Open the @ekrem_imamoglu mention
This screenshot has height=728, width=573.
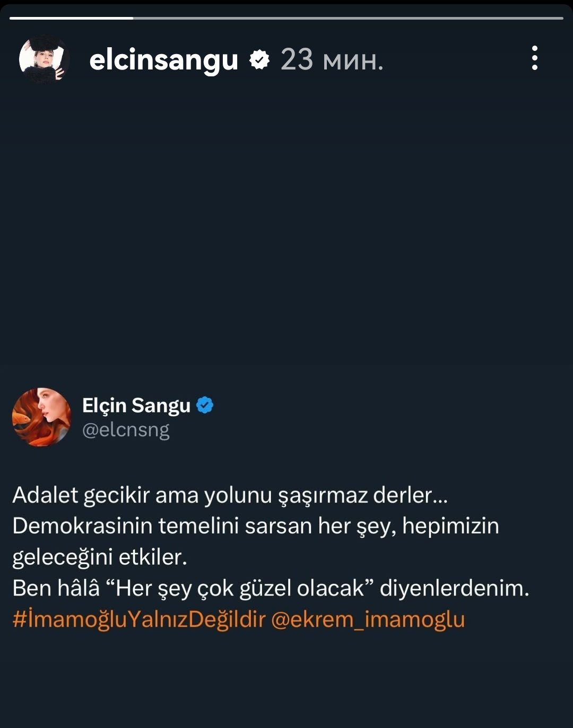tap(368, 619)
